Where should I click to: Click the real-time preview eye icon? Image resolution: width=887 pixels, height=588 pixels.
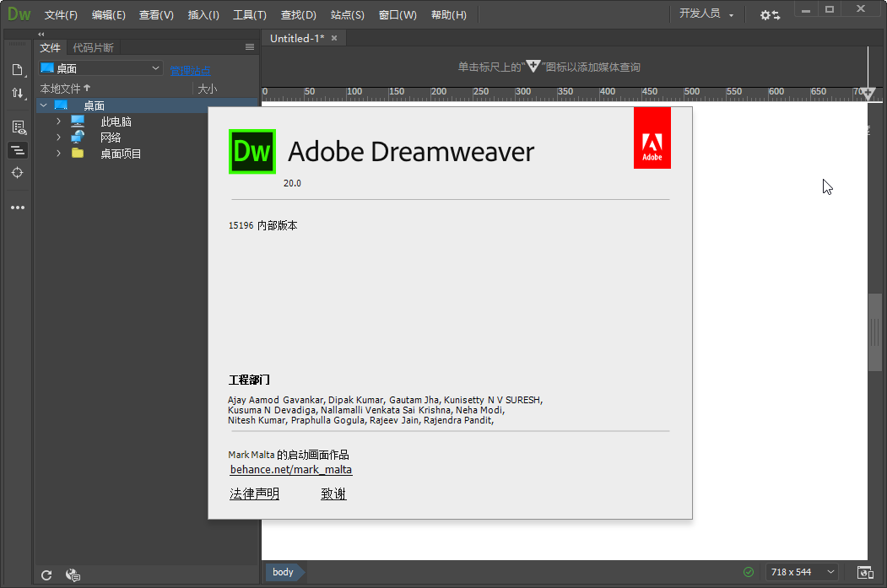18,127
